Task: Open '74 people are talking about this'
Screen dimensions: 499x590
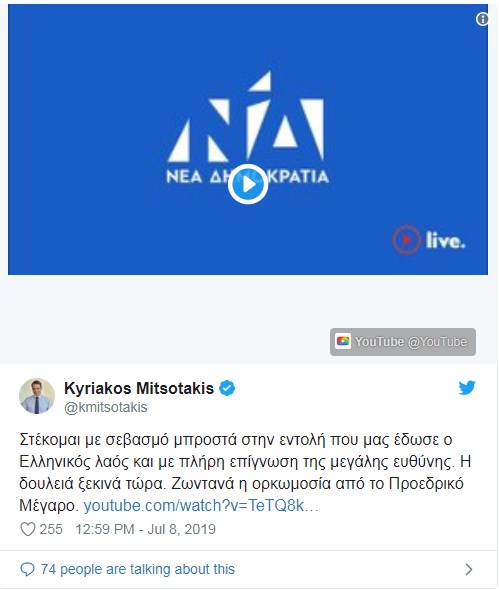Action: point(138,569)
